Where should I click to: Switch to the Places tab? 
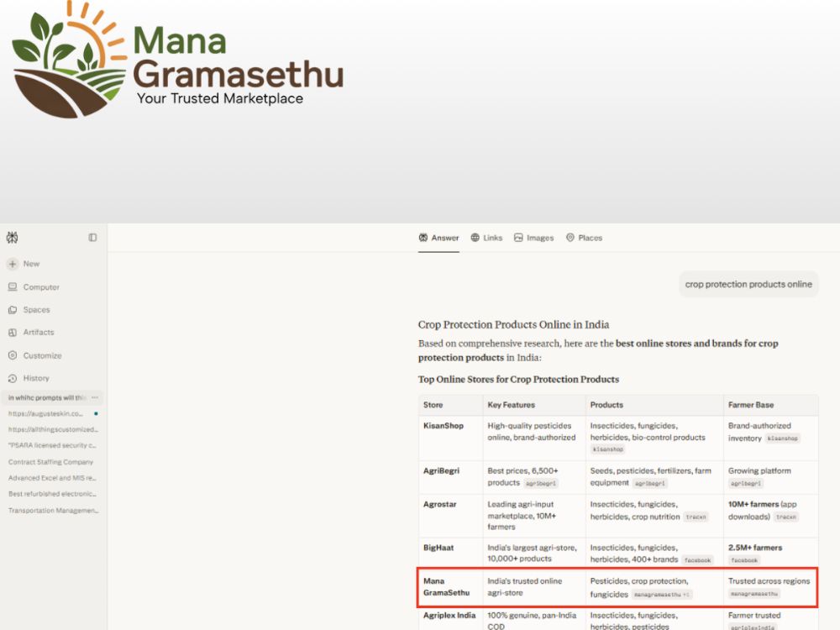[584, 238]
